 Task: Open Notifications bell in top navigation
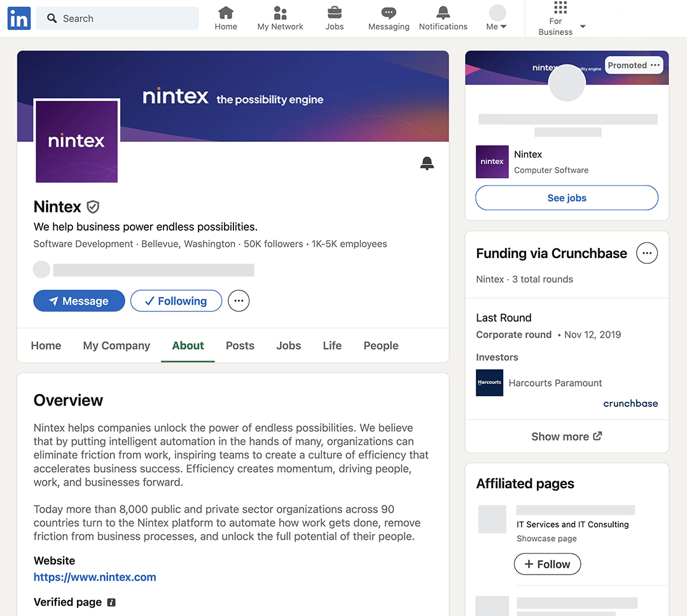pos(443,13)
